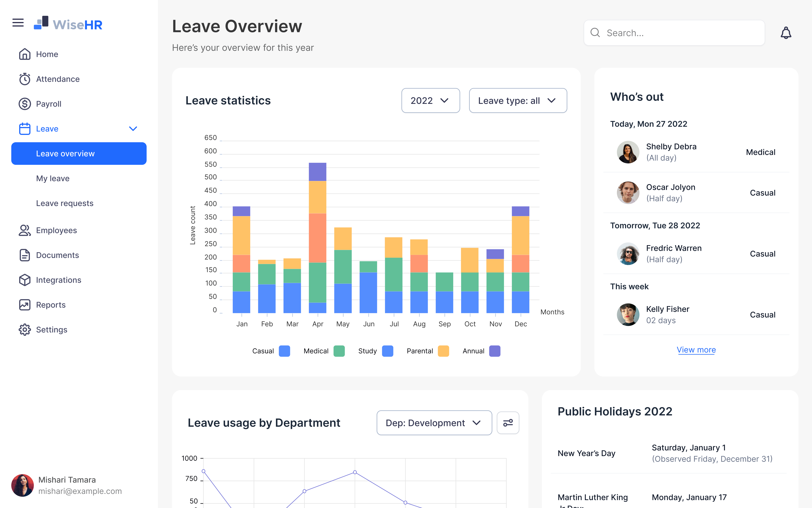Click the September stacked bar
Viewport: 812px width, 508px height.
point(444,293)
